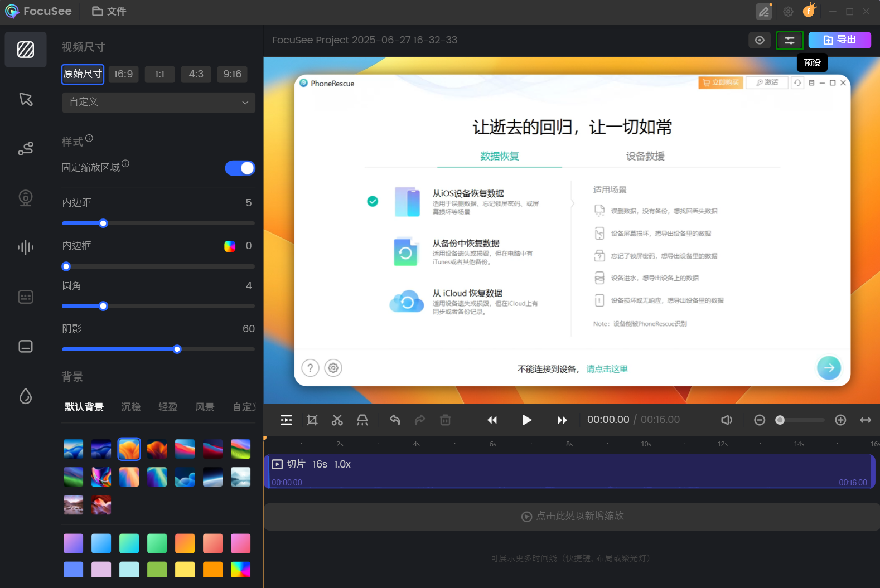
Task: Select the 切片 16s clip on timeline
Action: click(569, 472)
